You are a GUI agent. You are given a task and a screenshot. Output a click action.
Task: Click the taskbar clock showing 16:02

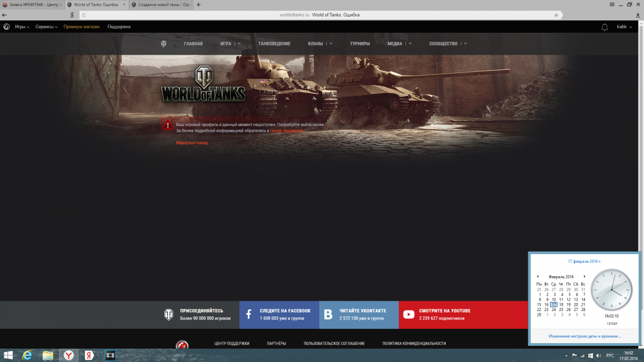click(x=629, y=355)
